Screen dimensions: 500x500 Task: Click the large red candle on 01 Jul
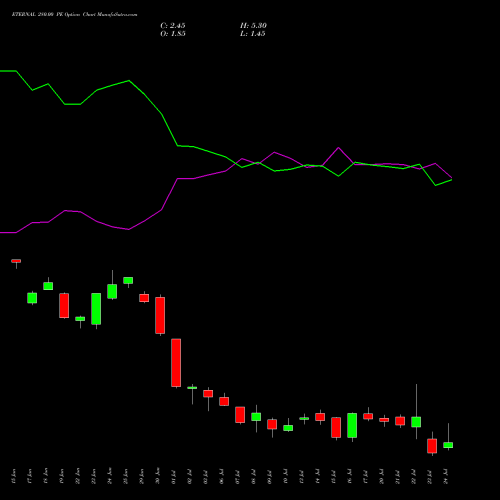(x=176, y=363)
